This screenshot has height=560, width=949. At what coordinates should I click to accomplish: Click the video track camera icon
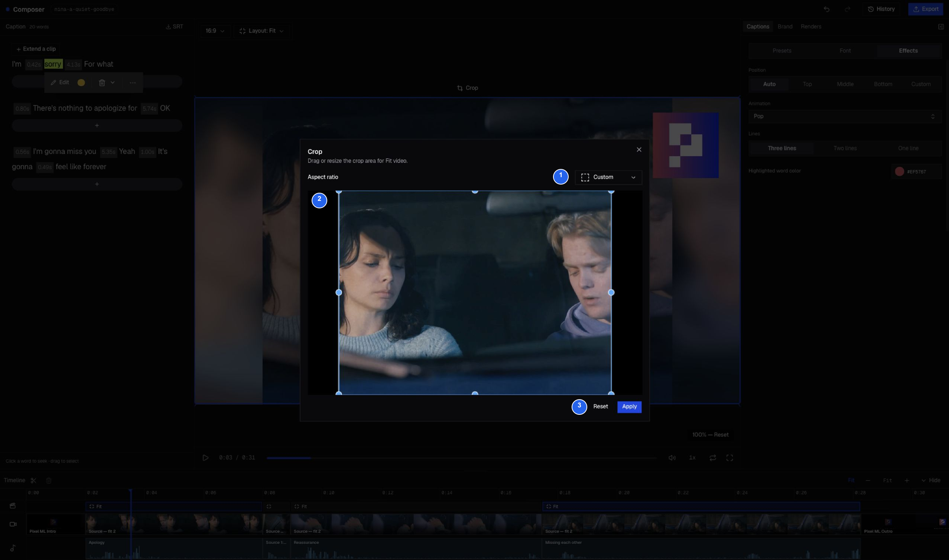click(x=13, y=524)
